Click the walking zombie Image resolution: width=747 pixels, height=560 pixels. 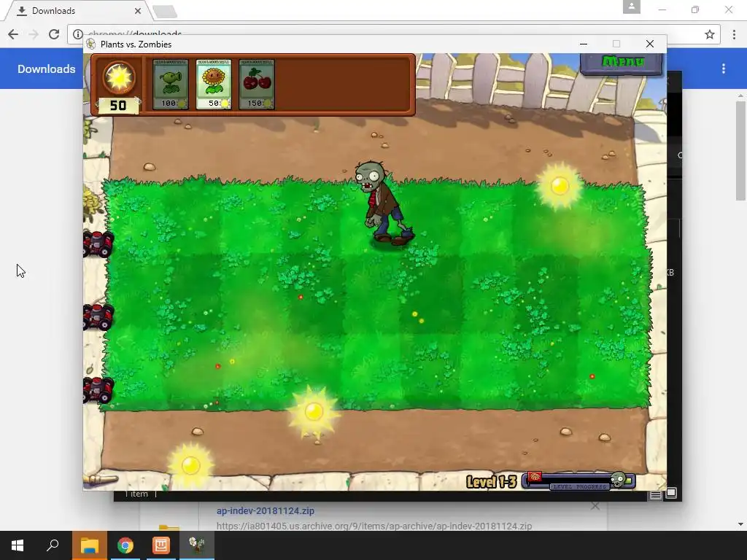(384, 203)
